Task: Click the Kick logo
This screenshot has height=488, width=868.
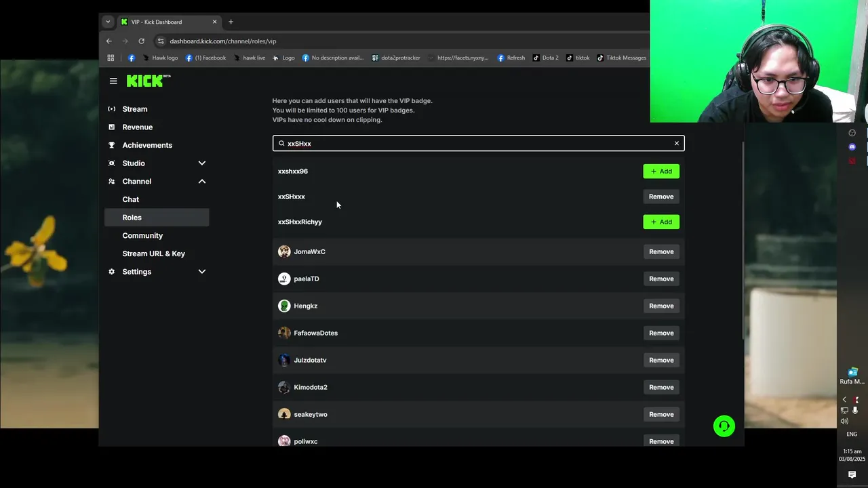Action: click(149, 81)
